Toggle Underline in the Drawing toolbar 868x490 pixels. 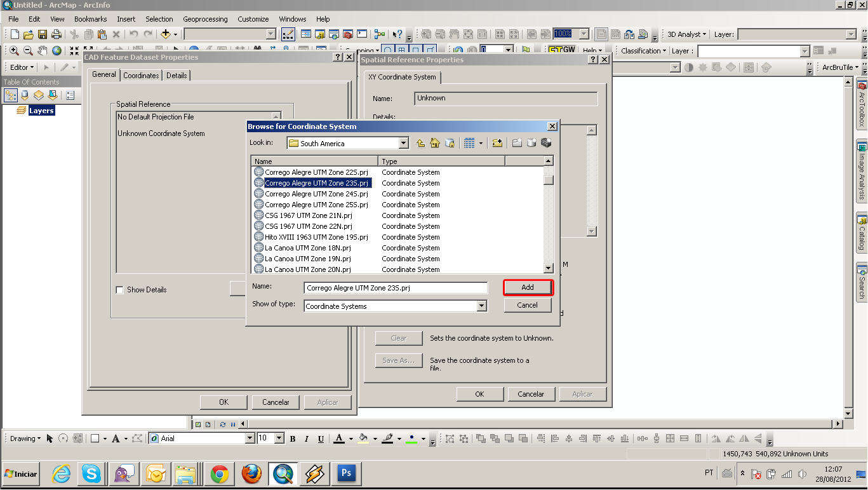(321, 439)
